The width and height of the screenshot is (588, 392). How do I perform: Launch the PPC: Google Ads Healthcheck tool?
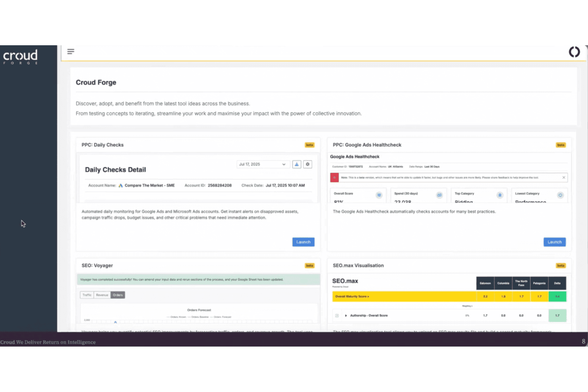pos(555,242)
